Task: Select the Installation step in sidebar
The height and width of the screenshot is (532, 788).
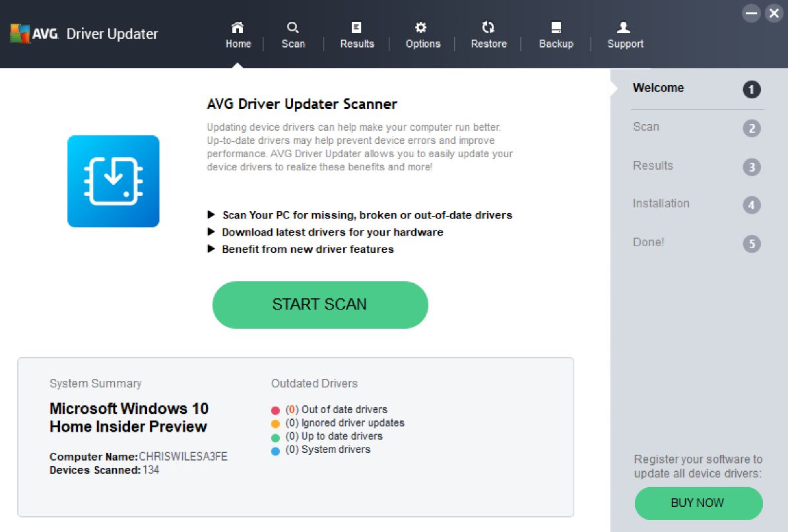Action: point(661,204)
